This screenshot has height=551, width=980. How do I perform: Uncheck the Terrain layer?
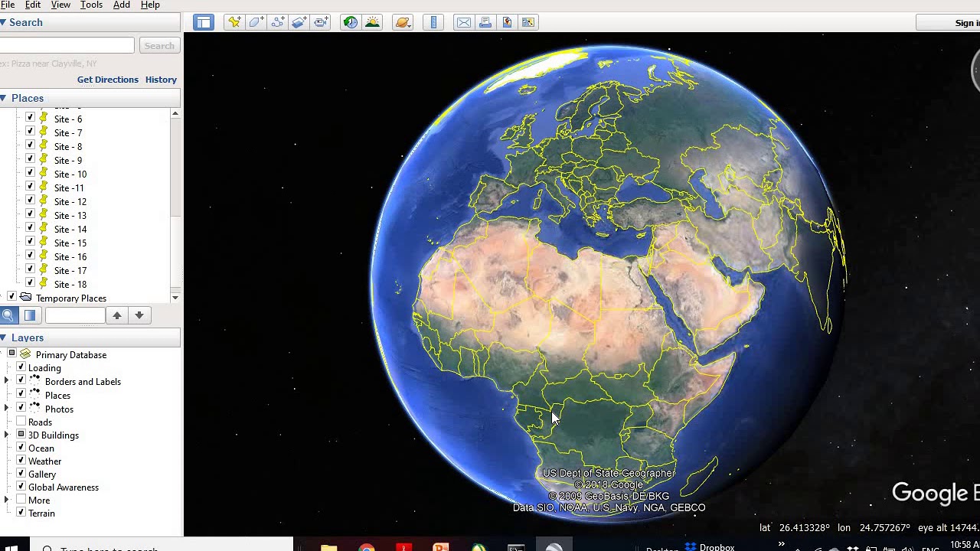coord(21,513)
